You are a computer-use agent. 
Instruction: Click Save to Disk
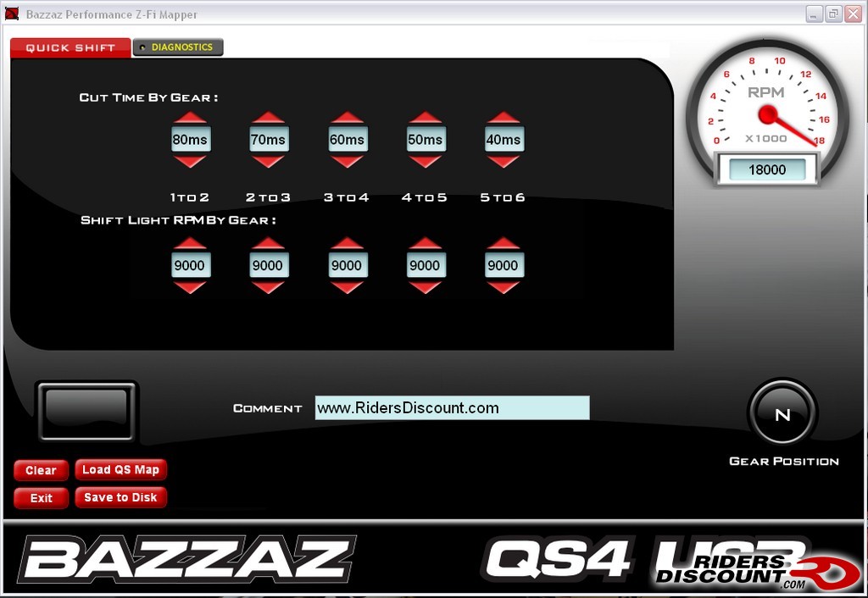click(120, 497)
